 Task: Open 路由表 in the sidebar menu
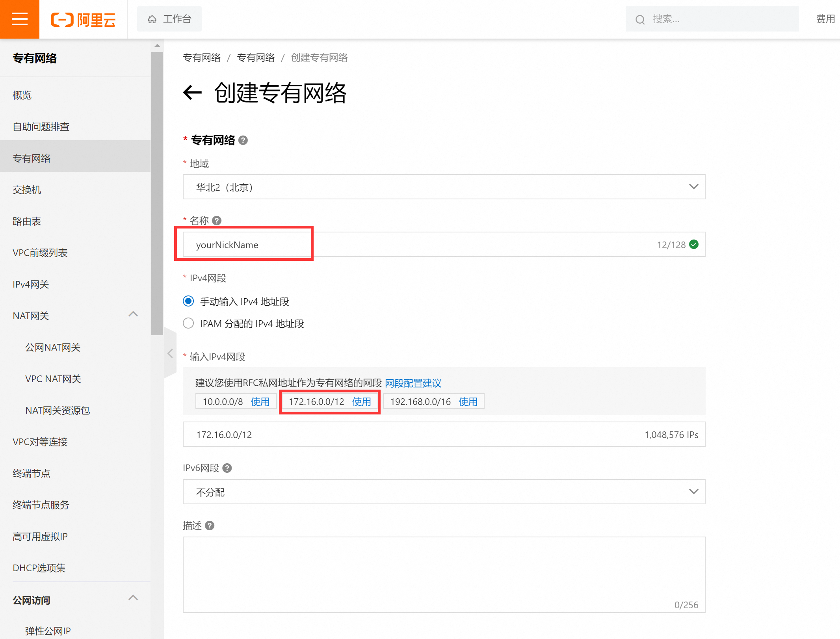click(x=27, y=221)
